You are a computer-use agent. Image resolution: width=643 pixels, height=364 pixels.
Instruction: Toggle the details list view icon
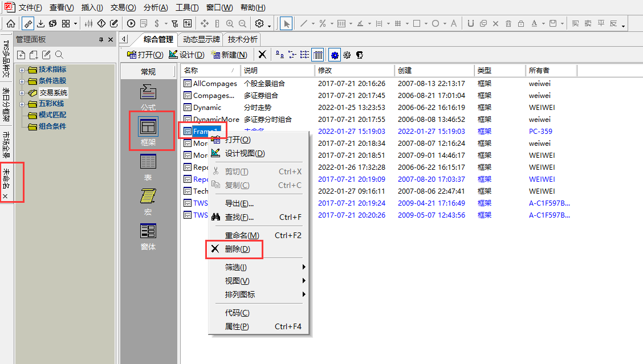point(318,55)
